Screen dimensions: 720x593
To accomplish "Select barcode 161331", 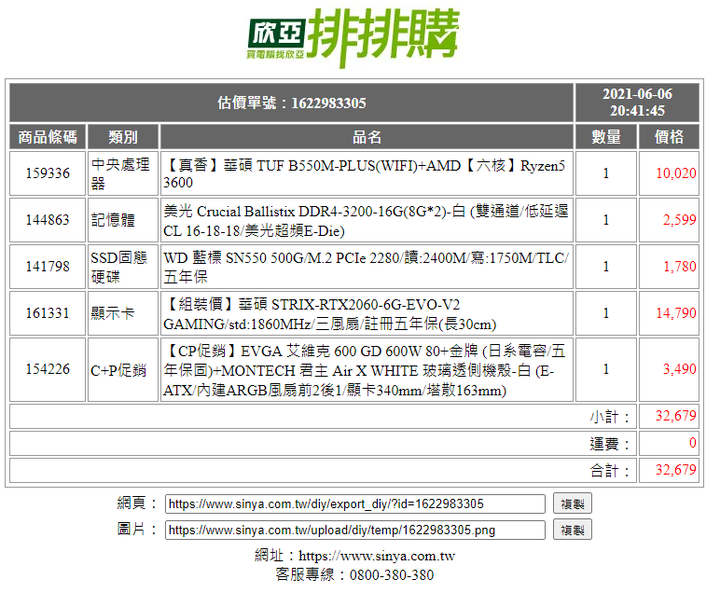I will pos(48,313).
